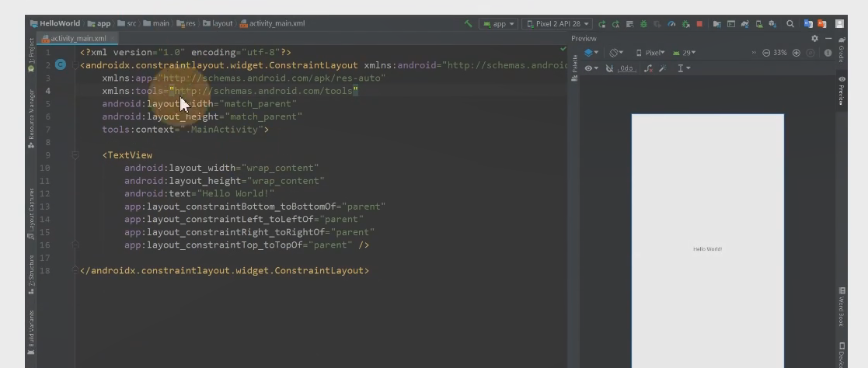Click the res folder in breadcrumb
The height and width of the screenshot is (368, 868).
pos(186,24)
